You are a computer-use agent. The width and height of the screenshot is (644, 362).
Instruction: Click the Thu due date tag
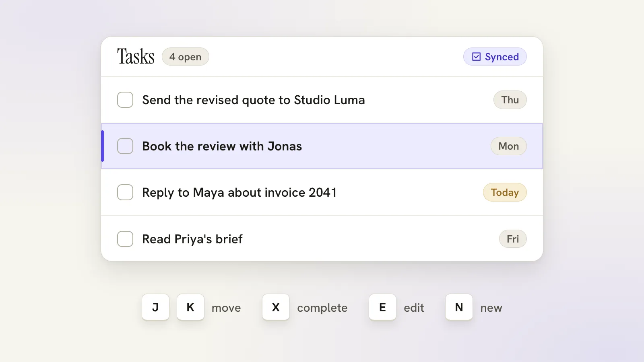tap(510, 100)
